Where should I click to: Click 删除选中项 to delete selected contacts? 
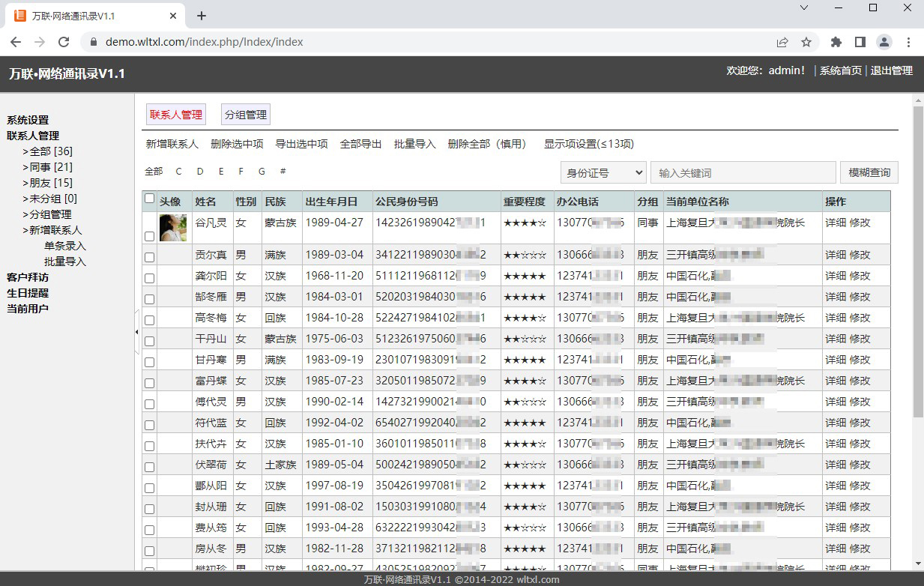(238, 143)
